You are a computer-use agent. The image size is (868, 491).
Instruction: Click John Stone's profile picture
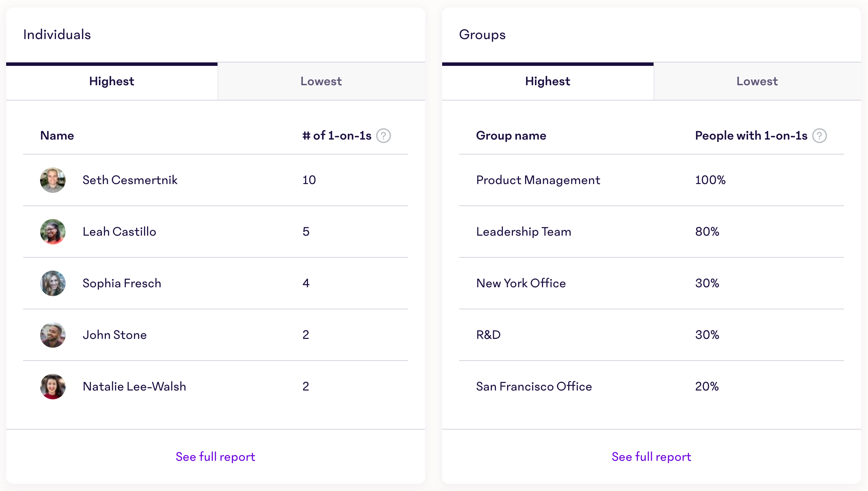(53, 335)
